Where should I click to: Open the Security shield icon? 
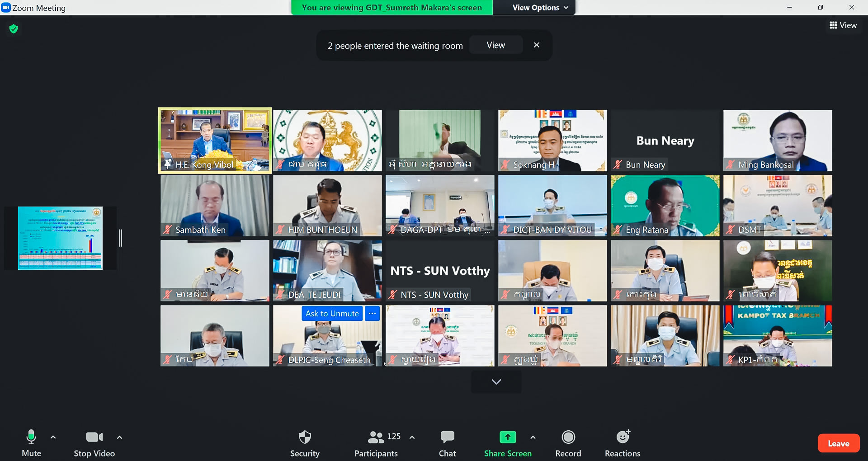[305, 437]
